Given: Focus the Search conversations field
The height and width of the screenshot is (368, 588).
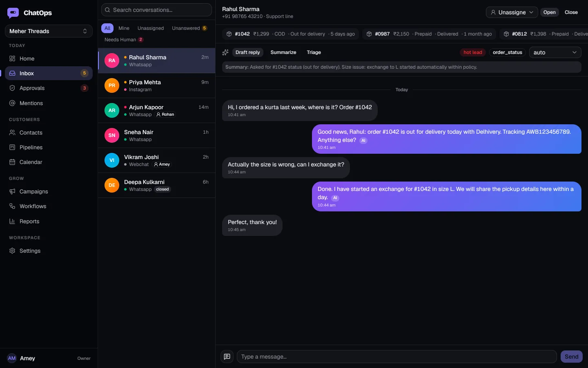Looking at the screenshot, I should [157, 10].
